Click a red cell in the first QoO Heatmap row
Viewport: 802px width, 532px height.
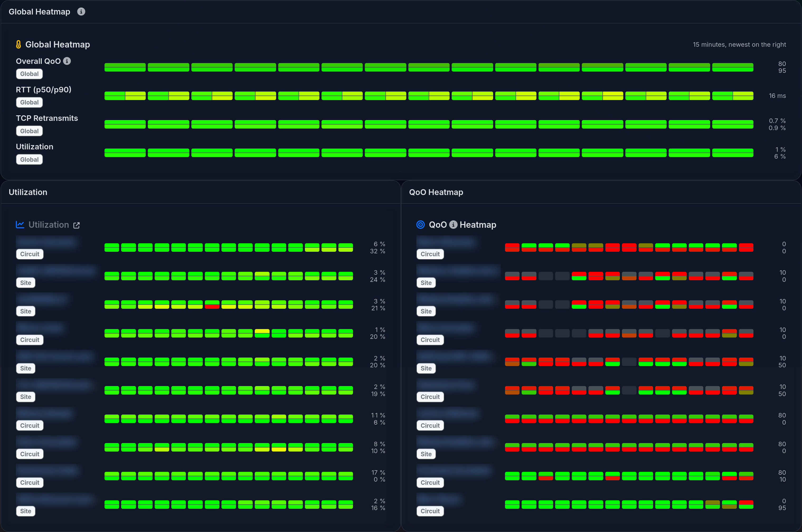(x=512, y=248)
